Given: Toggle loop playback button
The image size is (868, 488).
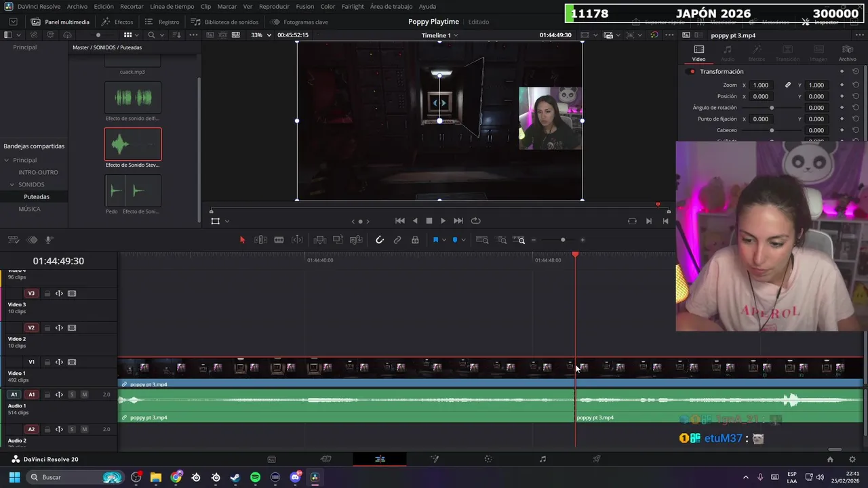Looking at the screenshot, I should [476, 221].
